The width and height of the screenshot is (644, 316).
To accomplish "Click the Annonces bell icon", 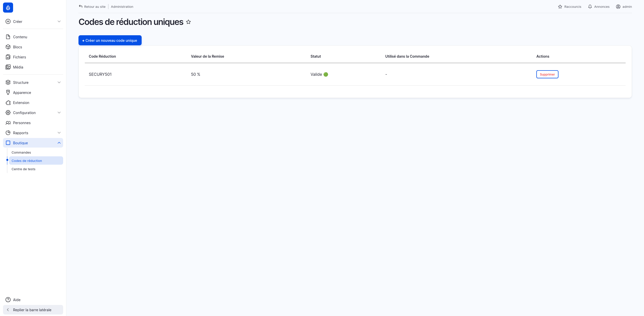I will 590,7.
